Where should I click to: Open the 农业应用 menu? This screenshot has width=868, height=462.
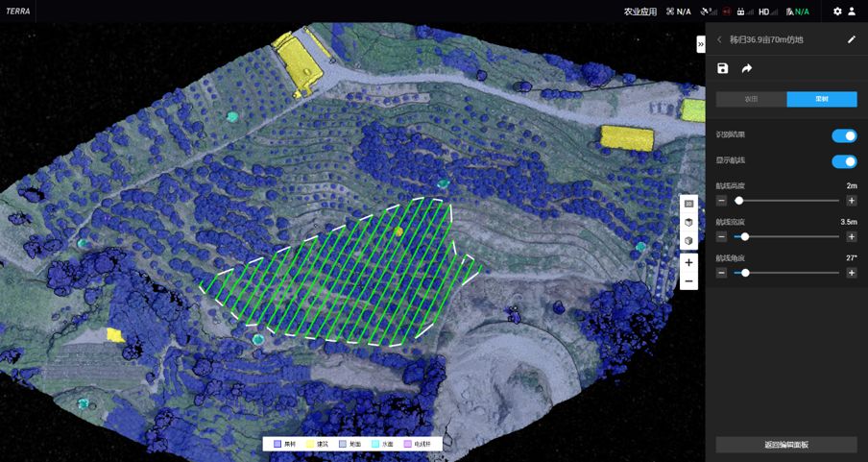640,12
